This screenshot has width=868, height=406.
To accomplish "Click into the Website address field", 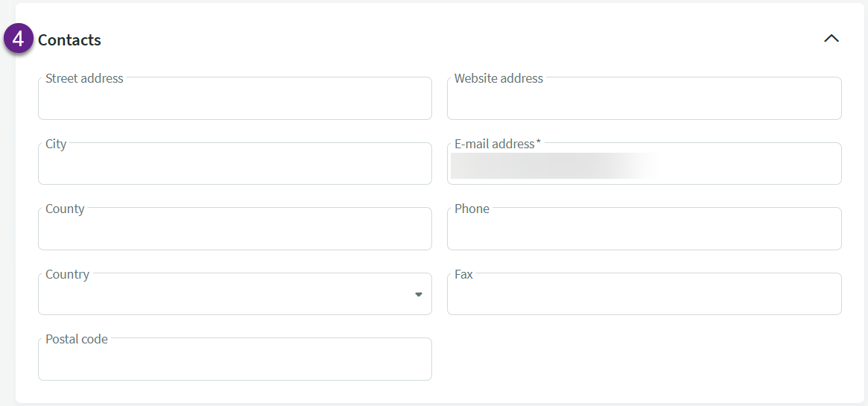I will [x=644, y=101].
